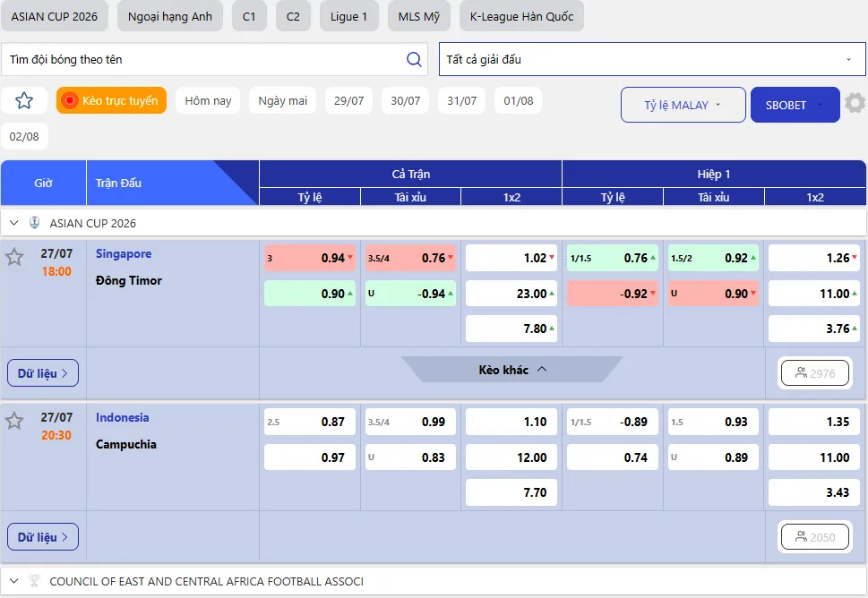This screenshot has width=868, height=598.
Task: Click the ASIAN CUP 2026 league trophy icon
Action: pos(34,223)
